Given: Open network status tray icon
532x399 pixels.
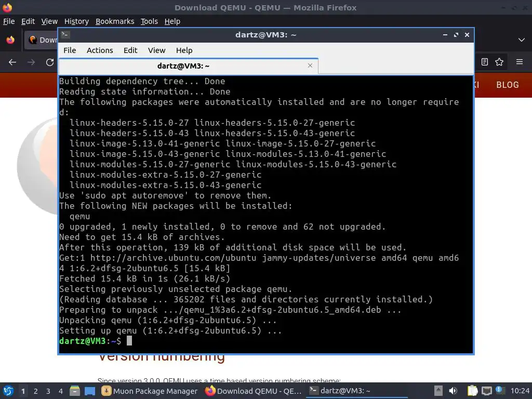Looking at the screenshot, I should (487, 391).
